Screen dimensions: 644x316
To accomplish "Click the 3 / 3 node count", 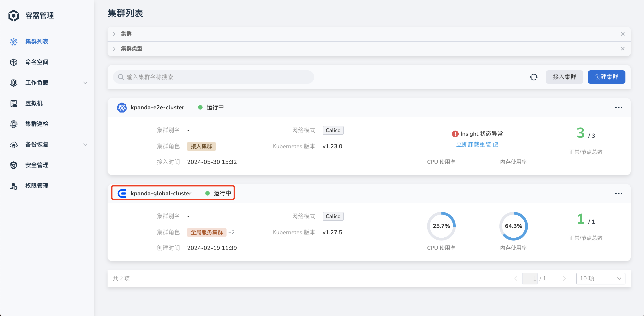I will (585, 133).
